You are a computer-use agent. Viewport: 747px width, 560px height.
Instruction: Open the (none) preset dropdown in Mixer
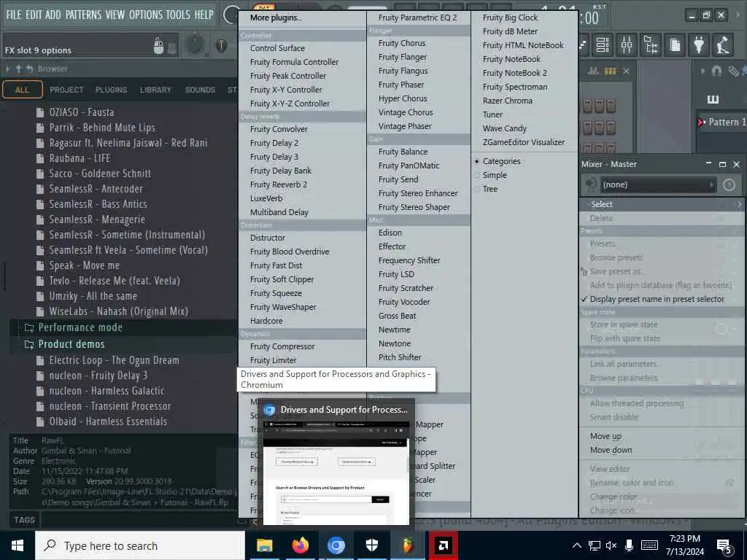(x=659, y=184)
